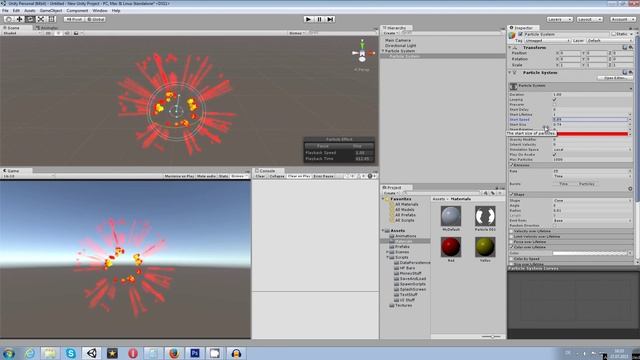Open the Windows Start menu
Viewport: 640px width, 360px height.
click(x=9, y=353)
